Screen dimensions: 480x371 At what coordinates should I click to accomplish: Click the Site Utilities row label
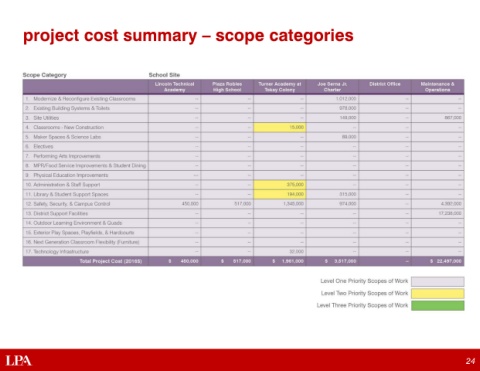pos(42,118)
